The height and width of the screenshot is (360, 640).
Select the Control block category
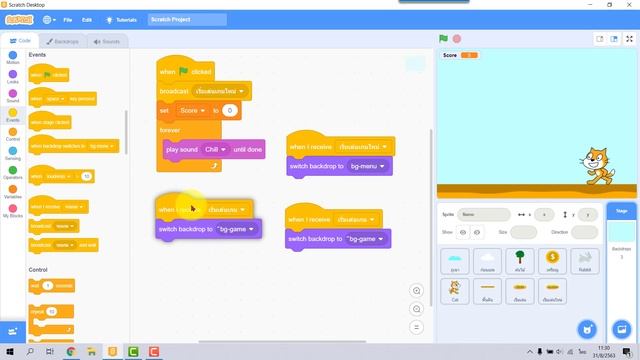point(13,134)
